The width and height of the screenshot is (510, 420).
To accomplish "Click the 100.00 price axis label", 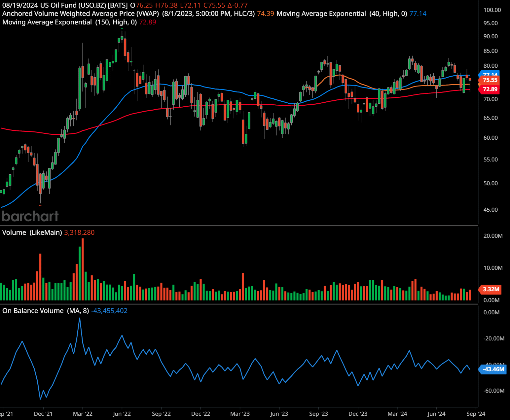I will coord(492,10).
